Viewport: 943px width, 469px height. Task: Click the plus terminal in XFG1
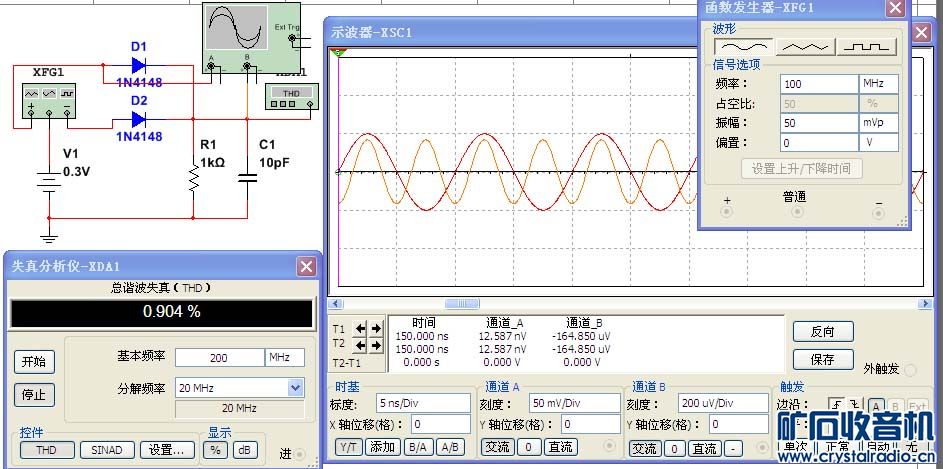[x=727, y=212]
